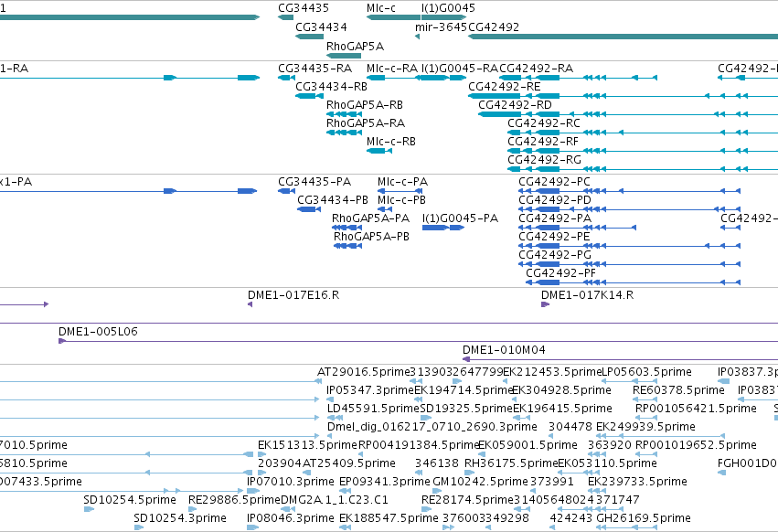The image size is (778, 532).
Task: Select the AT25409.5prime EST label
Action: (x=349, y=463)
